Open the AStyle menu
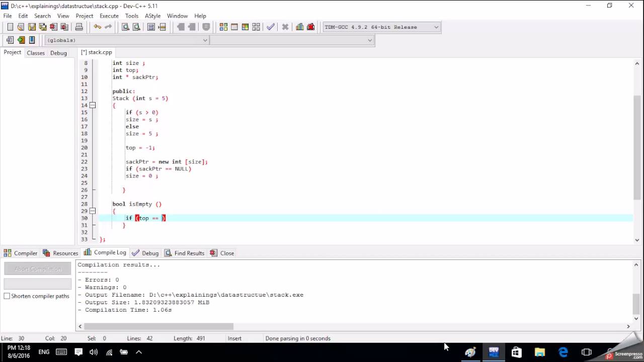 click(x=153, y=16)
